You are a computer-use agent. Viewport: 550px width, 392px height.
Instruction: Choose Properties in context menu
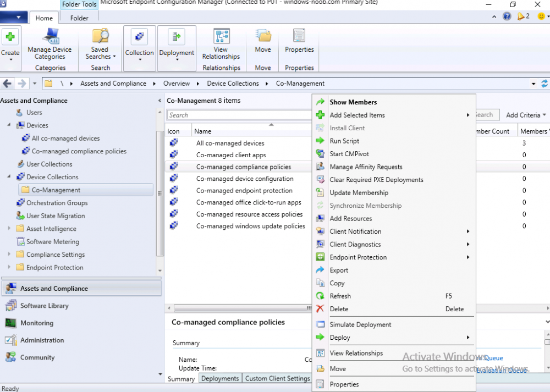click(x=394, y=384)
